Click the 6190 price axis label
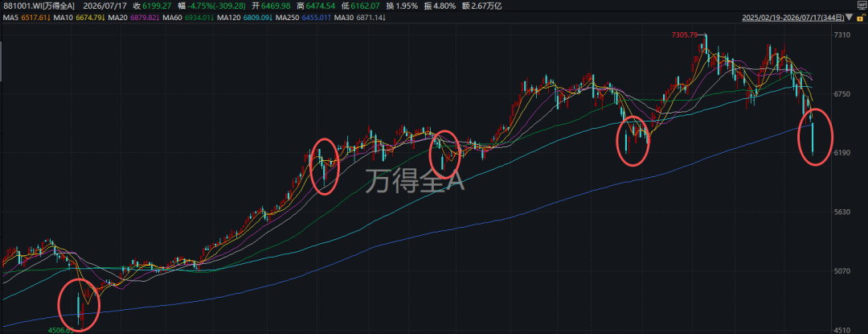Image resolution: width=868 pixels, height=334 pixels. 842,154
